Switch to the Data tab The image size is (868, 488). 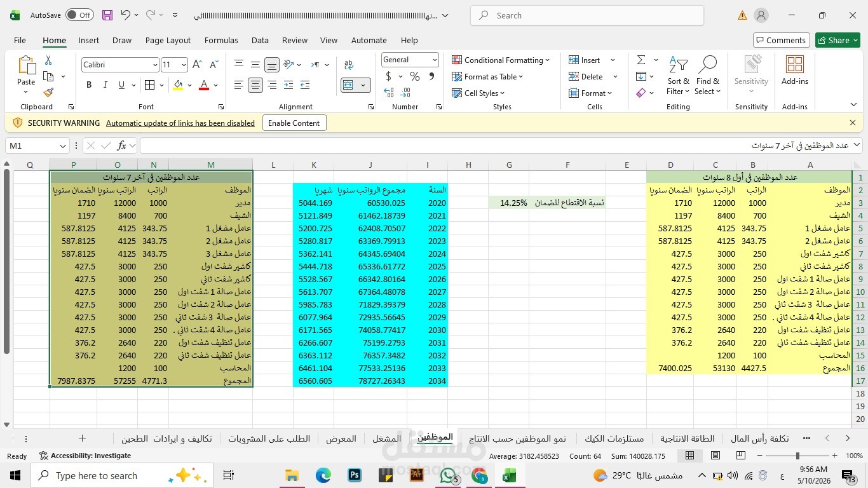260,40
